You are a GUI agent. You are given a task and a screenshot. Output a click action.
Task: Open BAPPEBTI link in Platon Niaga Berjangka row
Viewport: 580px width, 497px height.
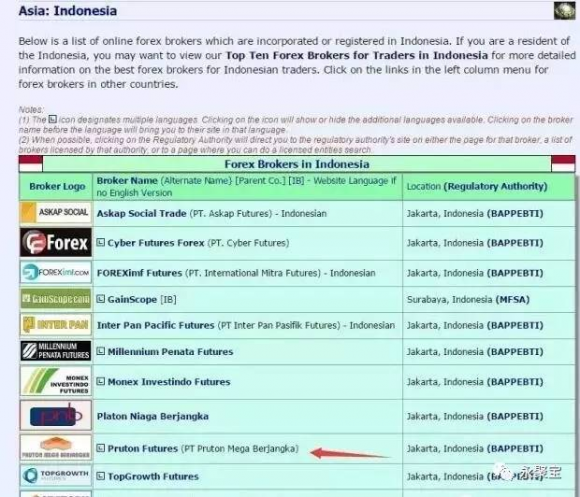click(515, 416)
